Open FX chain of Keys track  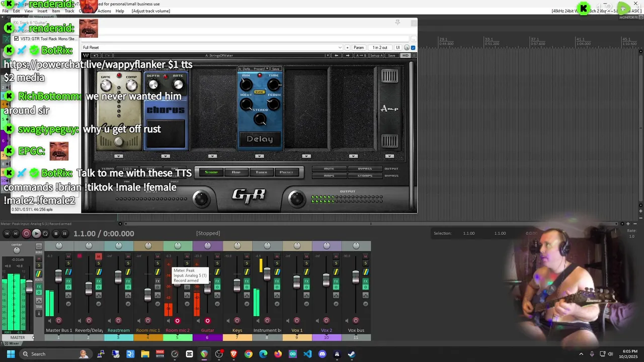247,281
